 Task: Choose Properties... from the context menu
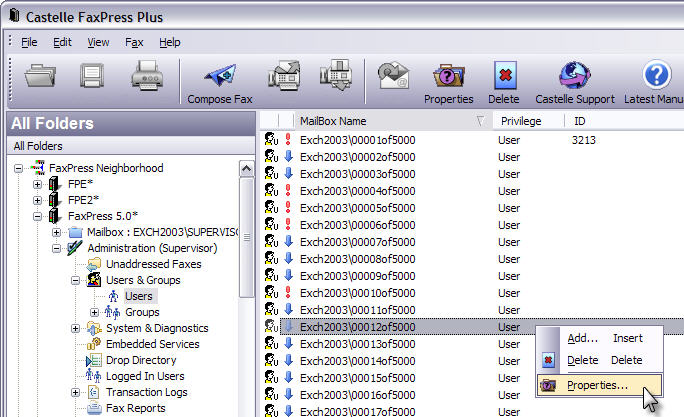pyautogui.click(x=597, y=385)
